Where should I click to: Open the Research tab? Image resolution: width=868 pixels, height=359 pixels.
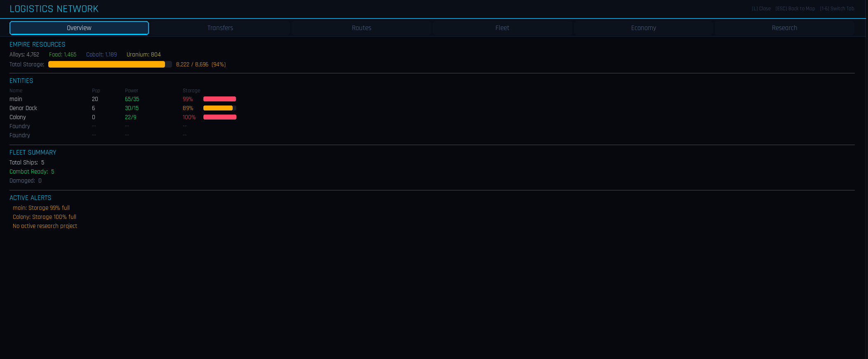(785, 28)
